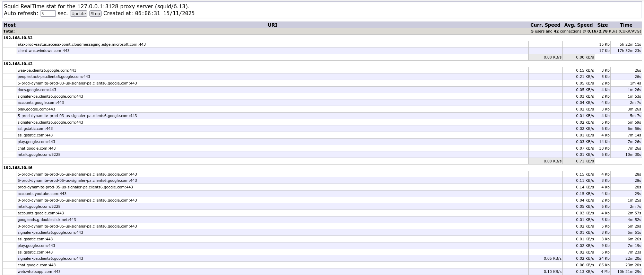Viewport: 644px width, 275px height.
Task: Click the Squid RealTime stat title text
Action: [97, 6]
